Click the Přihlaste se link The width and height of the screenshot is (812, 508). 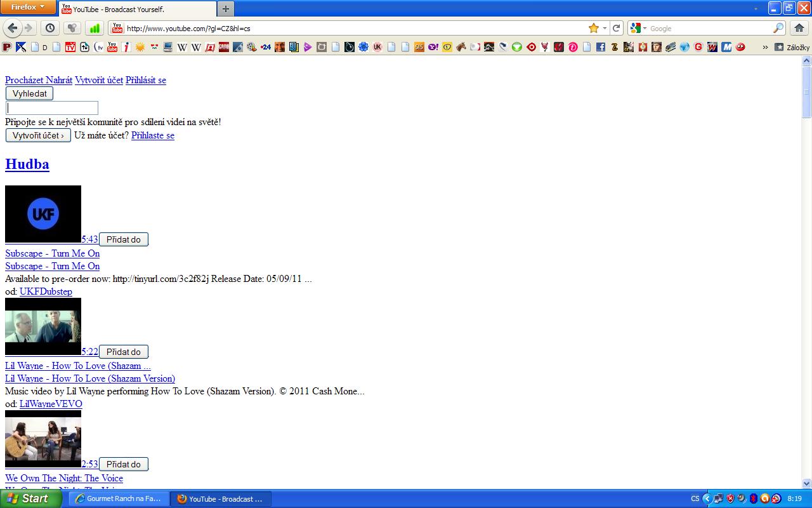(x=153, y=135)
